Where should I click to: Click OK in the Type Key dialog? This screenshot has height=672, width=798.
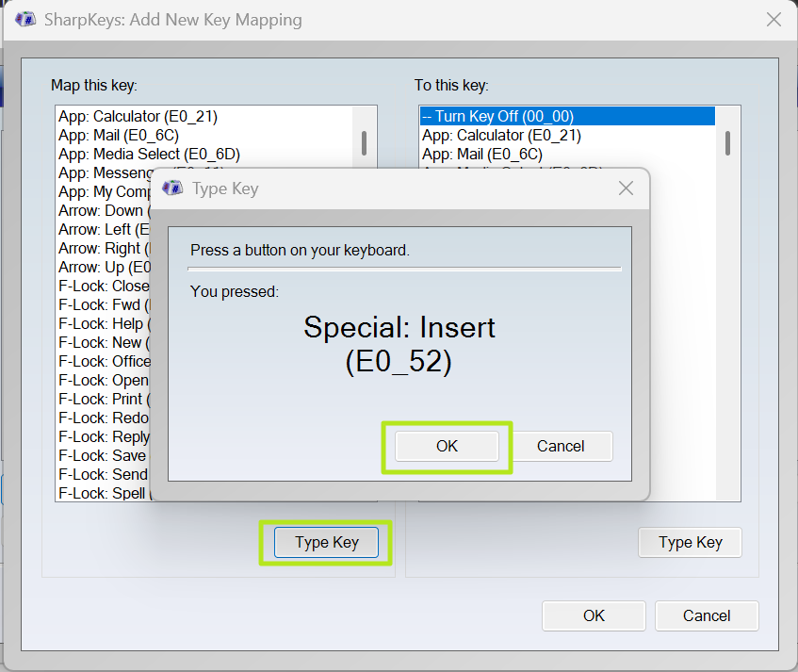point(447,446)
